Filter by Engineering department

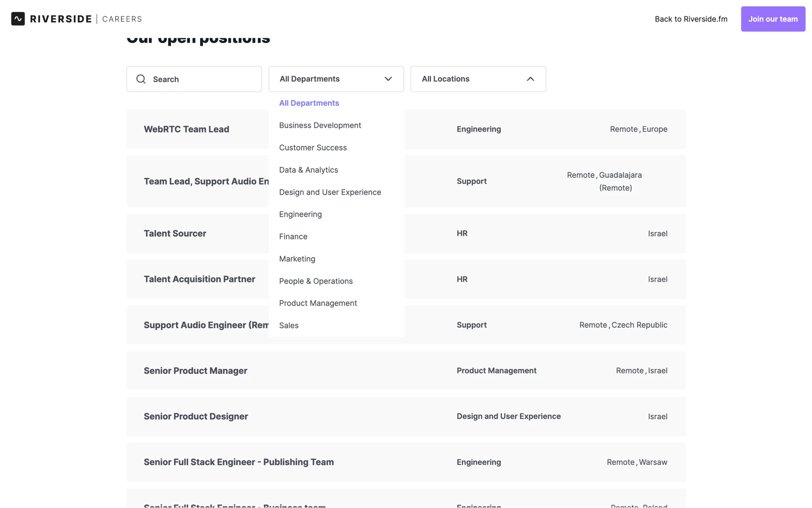pyautogui.click(x=300, y=214)
